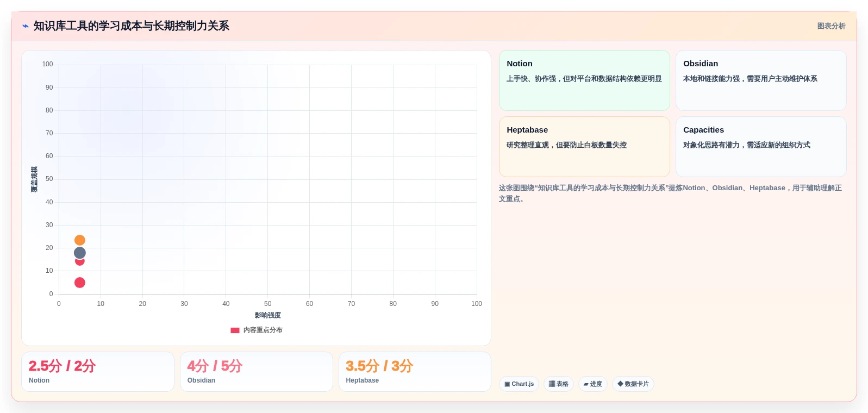Image resolution: width=868 pixels, height=413 pixels.
Task: Open the green Notion description card
Action: (x=584, y=80)
